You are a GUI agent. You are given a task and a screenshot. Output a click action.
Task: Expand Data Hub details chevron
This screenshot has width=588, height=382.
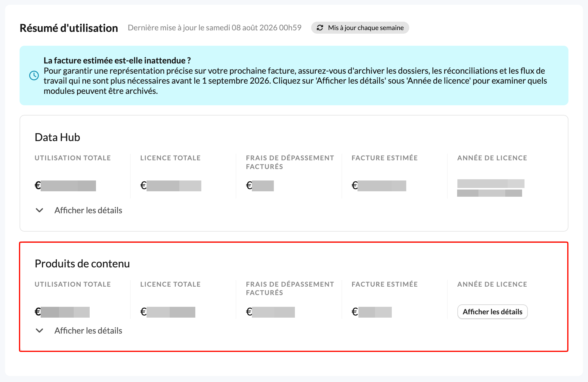pyautogui.click(x=39, y=210)
